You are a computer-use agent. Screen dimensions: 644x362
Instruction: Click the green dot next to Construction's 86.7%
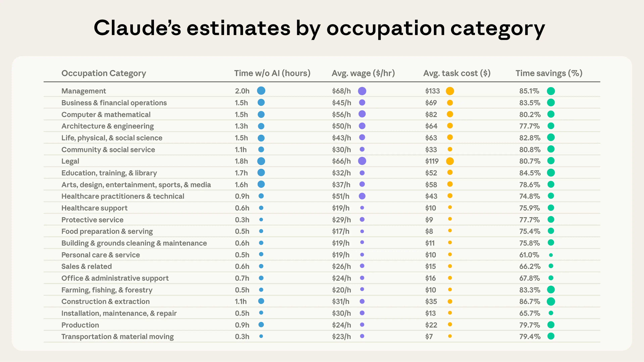coord(551,301)
